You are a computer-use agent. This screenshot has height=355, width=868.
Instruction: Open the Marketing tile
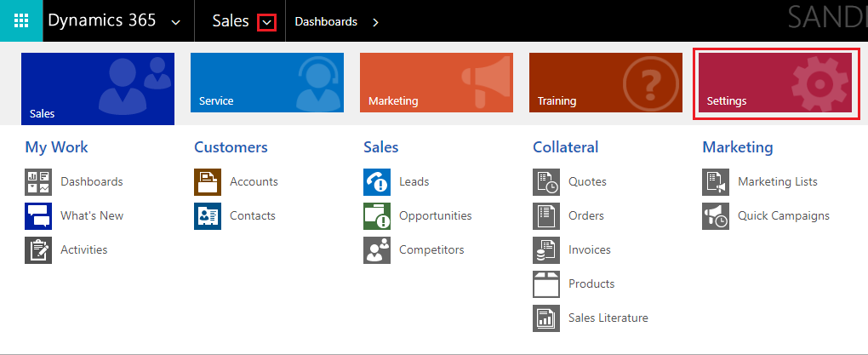(436, 83)
